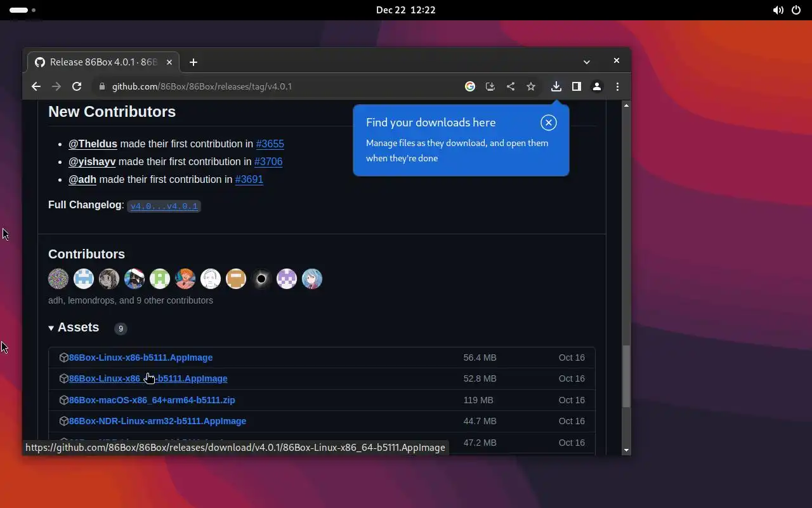
Task: Collapse the Assets section triangle
Action: pyautogui.click(x=51, y=328)
